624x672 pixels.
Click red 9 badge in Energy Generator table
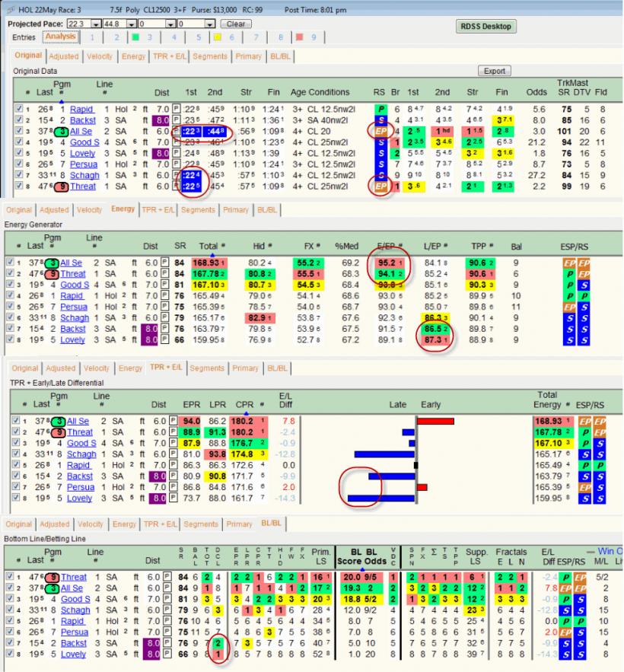tap(52, 273)
